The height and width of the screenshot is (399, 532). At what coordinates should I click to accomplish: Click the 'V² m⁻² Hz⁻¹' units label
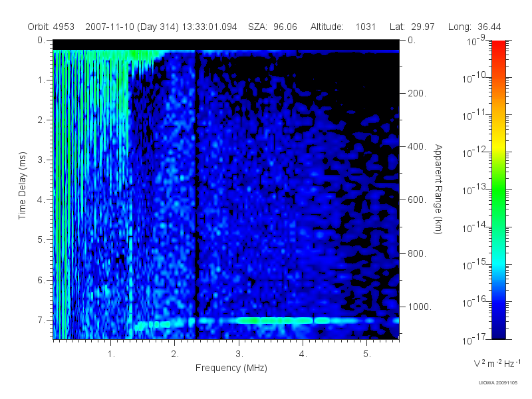click(x=497, y=363)
